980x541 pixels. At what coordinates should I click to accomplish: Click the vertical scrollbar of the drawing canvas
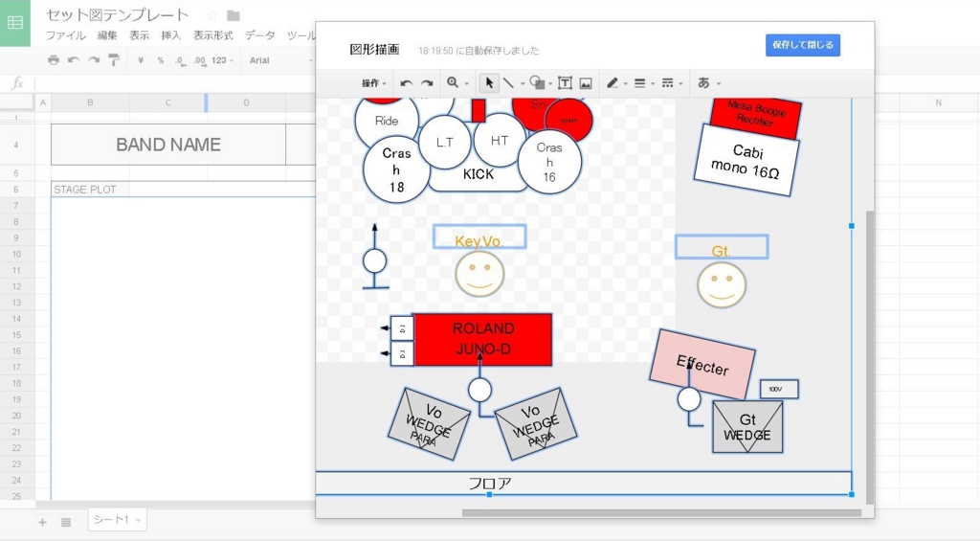(x=869, y=356)
